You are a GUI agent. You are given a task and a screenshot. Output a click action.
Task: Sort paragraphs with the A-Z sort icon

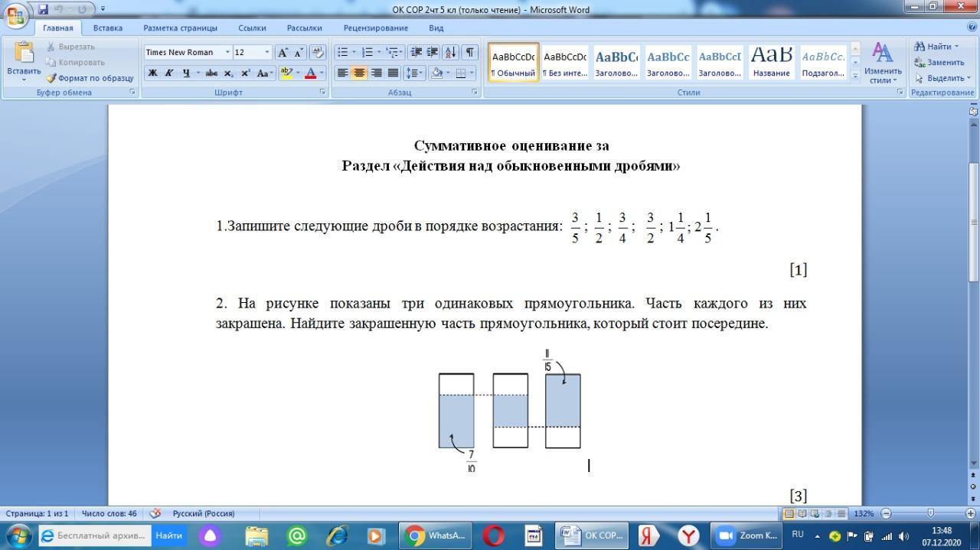[450, 52]
